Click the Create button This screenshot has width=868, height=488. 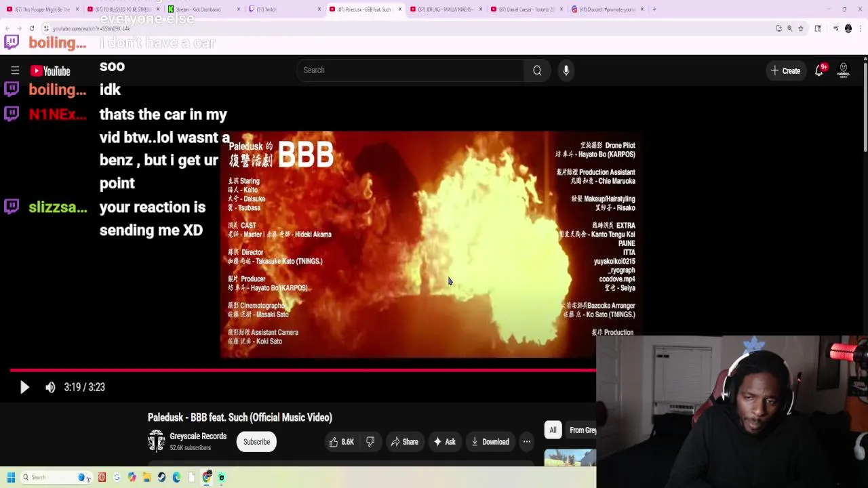[x=785, y=70]
